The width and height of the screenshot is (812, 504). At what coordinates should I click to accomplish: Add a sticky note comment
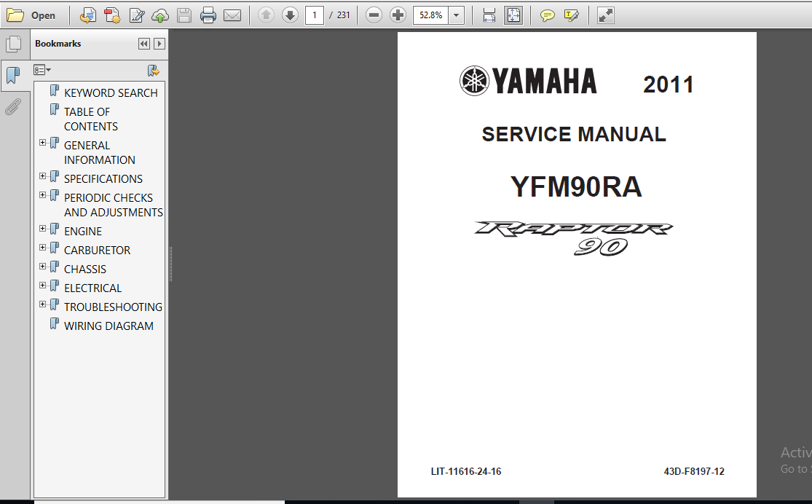point(547,15)
